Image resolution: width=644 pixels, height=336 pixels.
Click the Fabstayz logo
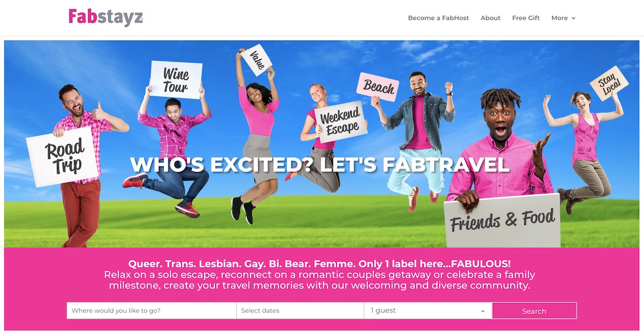coord(106,17)
